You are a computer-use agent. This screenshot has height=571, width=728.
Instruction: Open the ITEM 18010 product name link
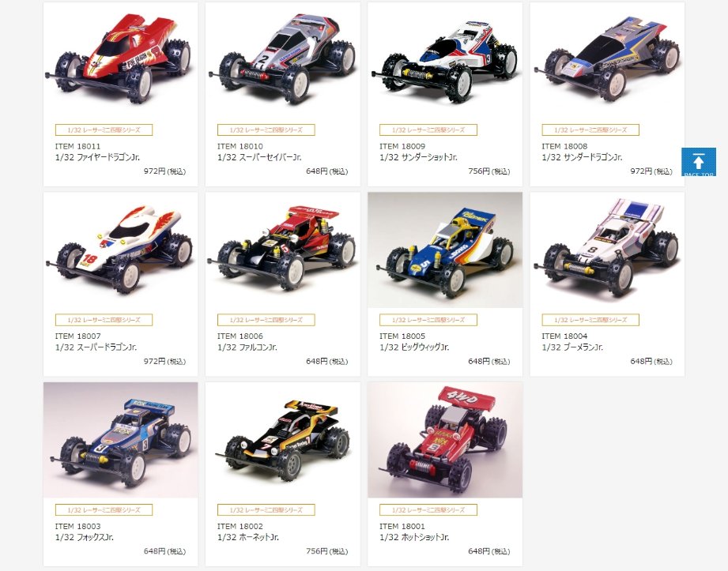point(259,157)
